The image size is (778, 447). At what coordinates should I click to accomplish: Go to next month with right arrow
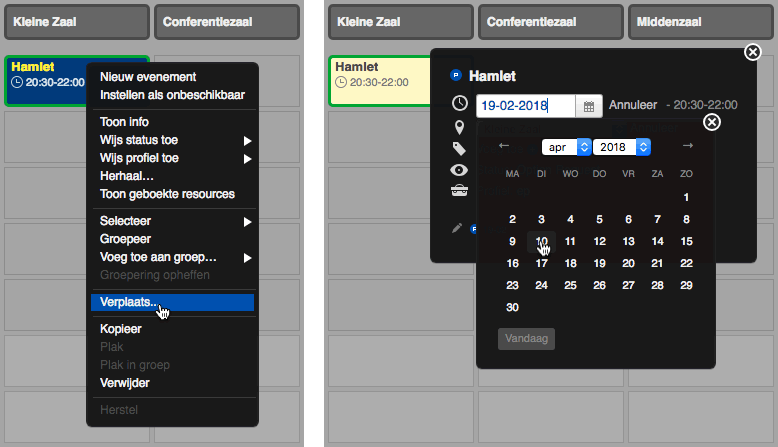point(687,146)
